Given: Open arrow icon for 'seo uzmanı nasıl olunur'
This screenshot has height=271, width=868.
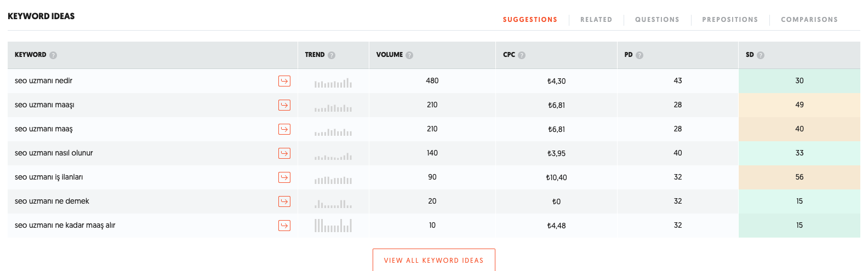Looking at the screenshot, I should pos(284,153).
